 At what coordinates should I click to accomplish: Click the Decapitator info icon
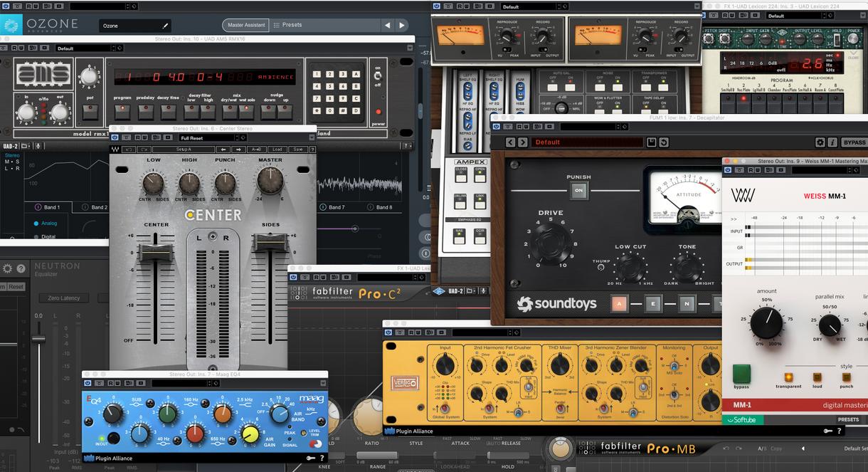(832, 142)
